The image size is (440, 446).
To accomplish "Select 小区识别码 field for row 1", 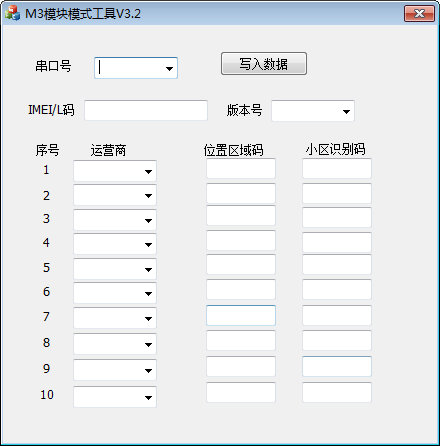I will click(x=337, y=168).
